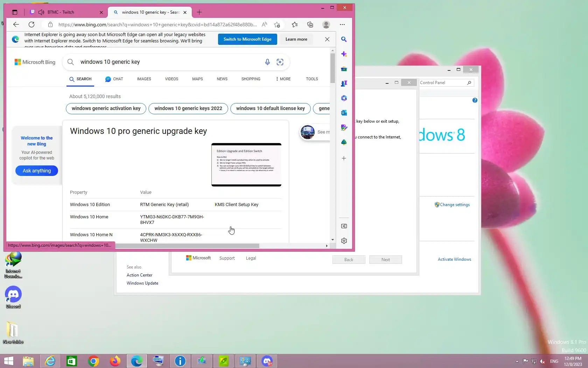Click 'windows generic activation key' suggestion
This screenshot has width=588, height=368.
(x=106, y=109)
